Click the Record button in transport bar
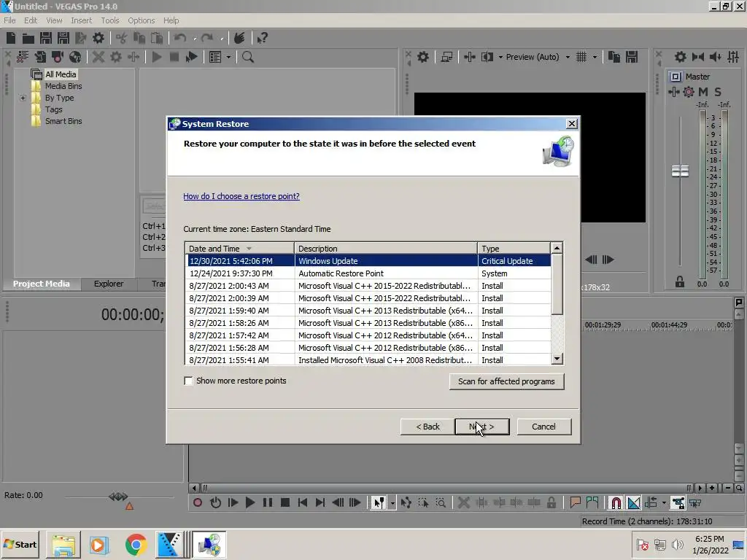The image size is (747, 560). [198, 502]
